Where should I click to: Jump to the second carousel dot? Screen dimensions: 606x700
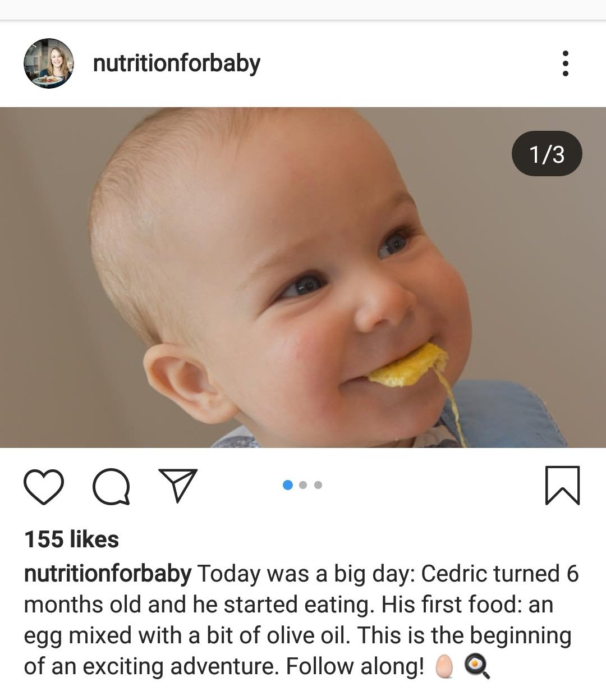pos(303,485)
